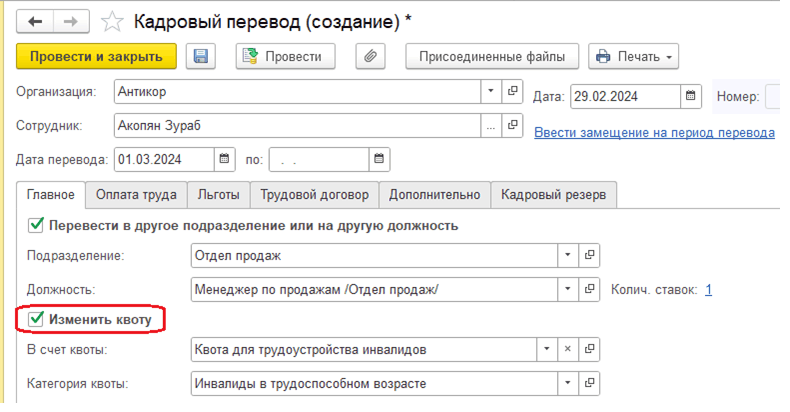Go back using the left arrow
This screenshot has width=790, height=412.
click(x=36, y=20)
